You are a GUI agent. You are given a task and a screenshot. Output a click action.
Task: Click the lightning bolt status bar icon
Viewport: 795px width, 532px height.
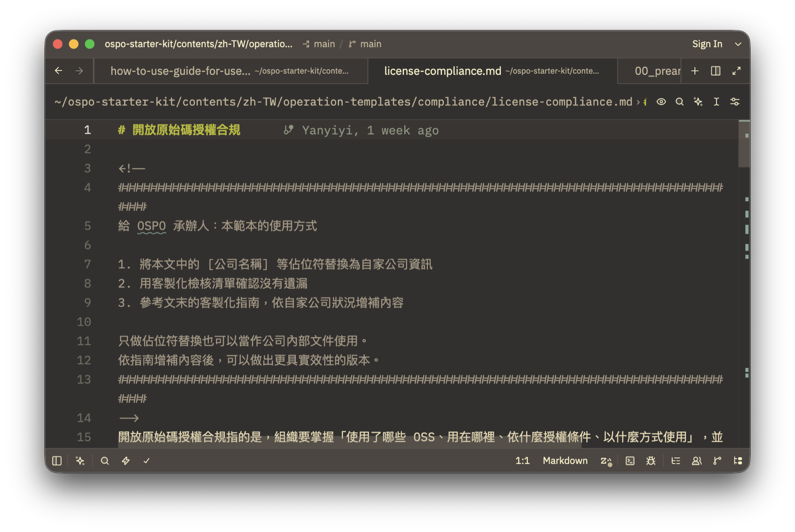click(126, 461)
